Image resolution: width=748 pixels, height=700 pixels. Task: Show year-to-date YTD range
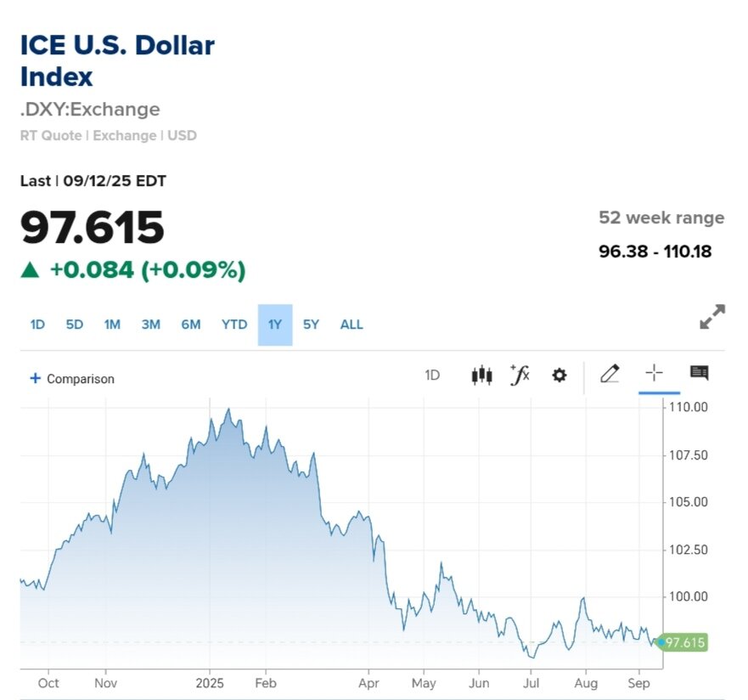point(233,325)
